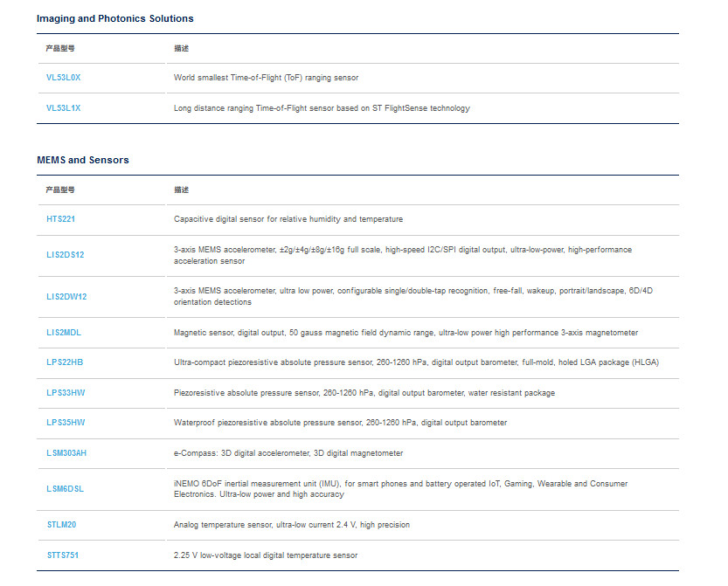Open the LPS33HW product link
The height and width of the screenshot is (586, 728).
point(66,393)
